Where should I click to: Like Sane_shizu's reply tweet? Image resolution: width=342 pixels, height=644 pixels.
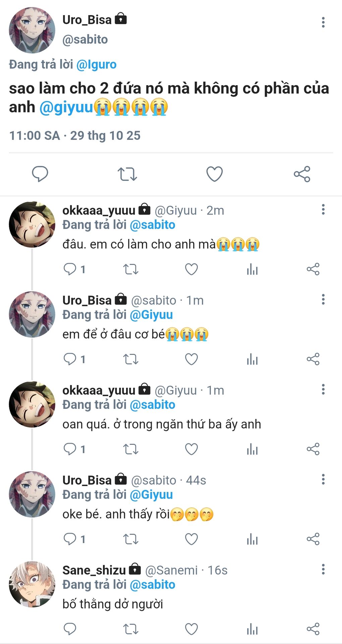(x=191, y=629)
